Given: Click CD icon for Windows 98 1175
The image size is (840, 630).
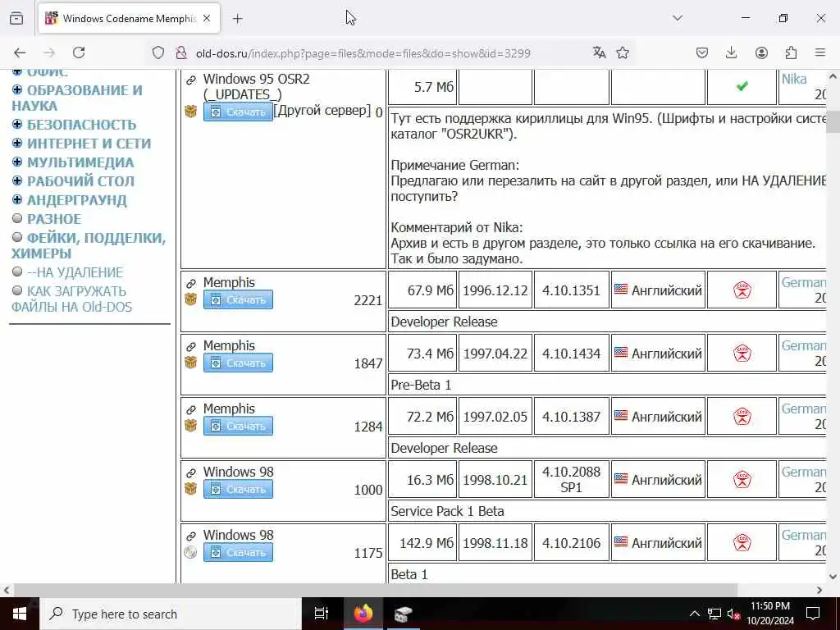Looking at the screenshot, I should pos(190,552).
